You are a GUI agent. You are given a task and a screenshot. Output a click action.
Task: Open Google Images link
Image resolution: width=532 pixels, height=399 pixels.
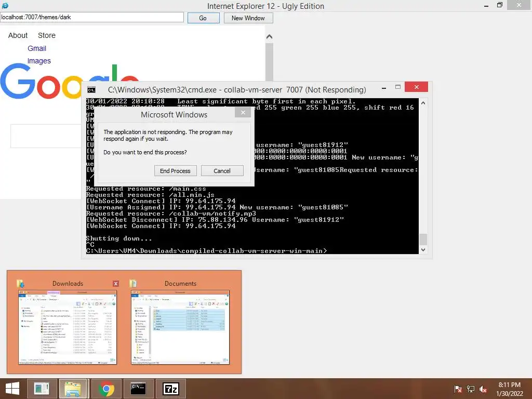[x=39, y=61]
